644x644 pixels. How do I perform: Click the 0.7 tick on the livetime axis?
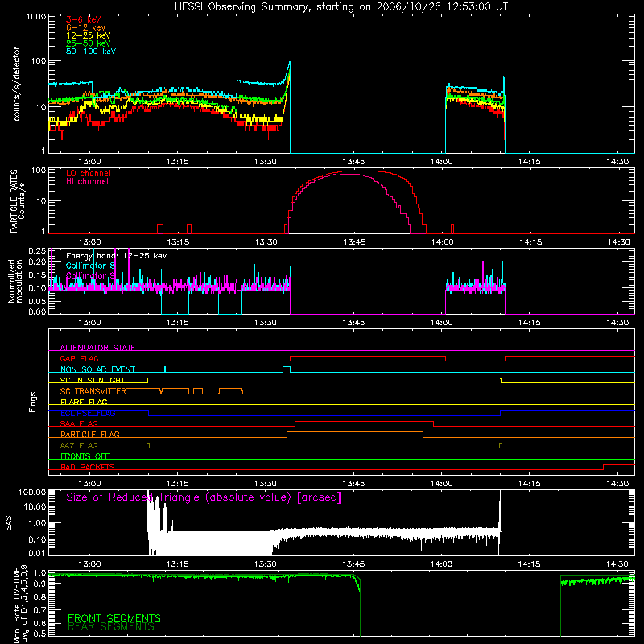[x=40, y=610]
